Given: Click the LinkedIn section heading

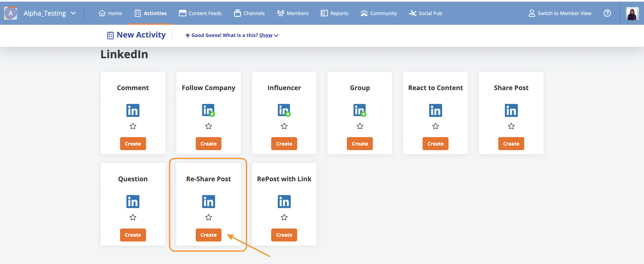Looking at the screenshot, I should coord(124,54).
